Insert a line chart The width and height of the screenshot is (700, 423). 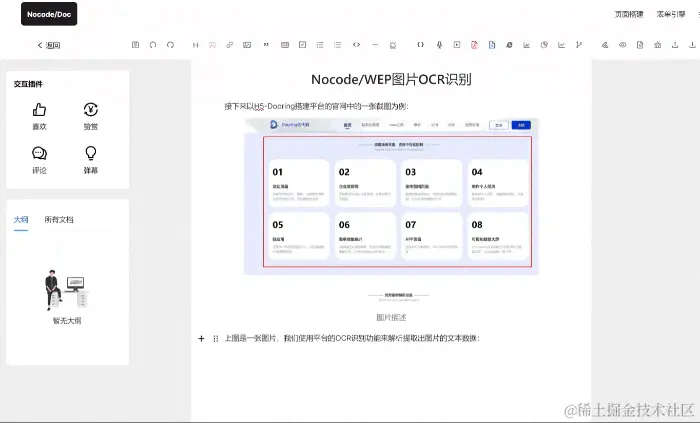[x=562, y=45]
